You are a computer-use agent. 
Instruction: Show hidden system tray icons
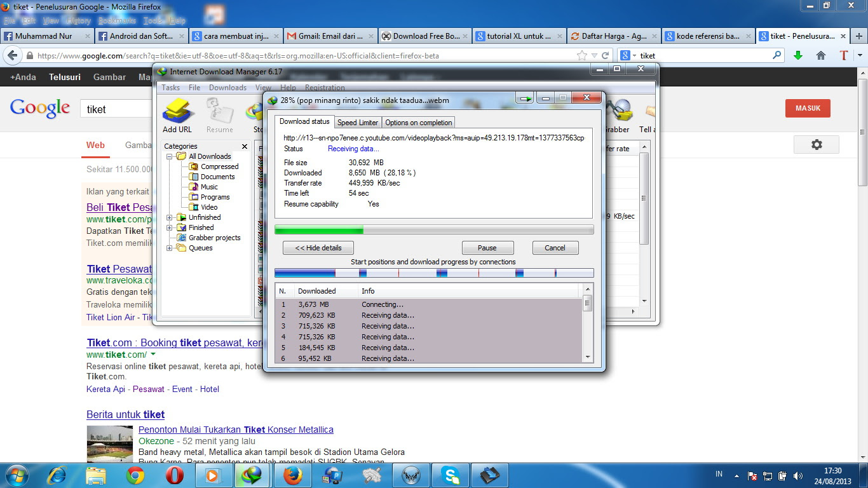[x=736, y=475]
